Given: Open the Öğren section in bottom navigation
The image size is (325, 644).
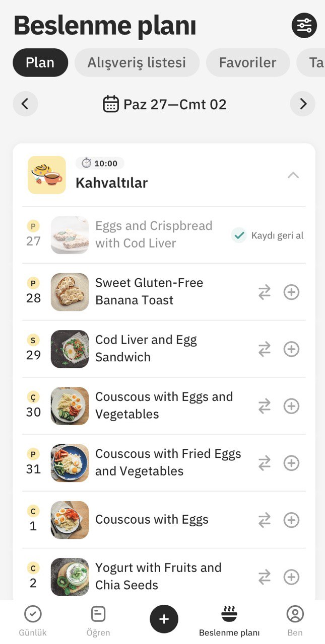Looking at the screenshot, I should click(98, 621).
